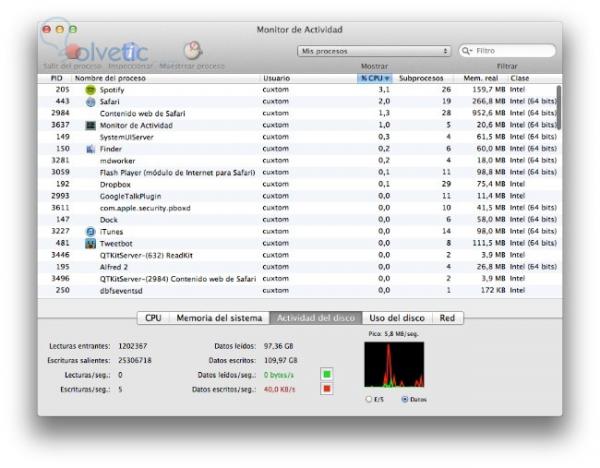The image size is (600, 468).
Task: Sort by PID column header
Action: [x=56, y=78]
